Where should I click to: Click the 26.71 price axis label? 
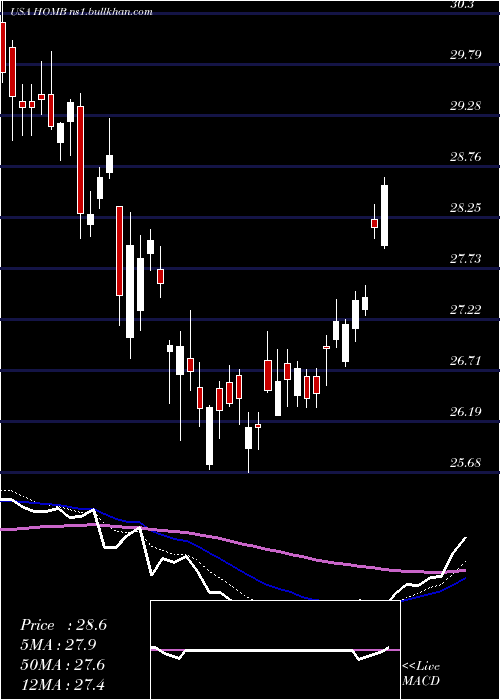[467, 360]
